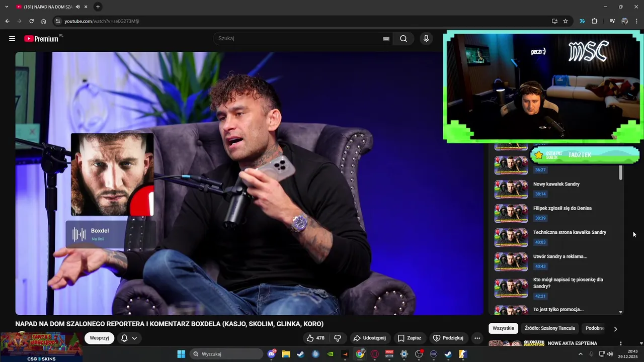Click the 36:27 chapter timestamp

[x=540, y=170]
